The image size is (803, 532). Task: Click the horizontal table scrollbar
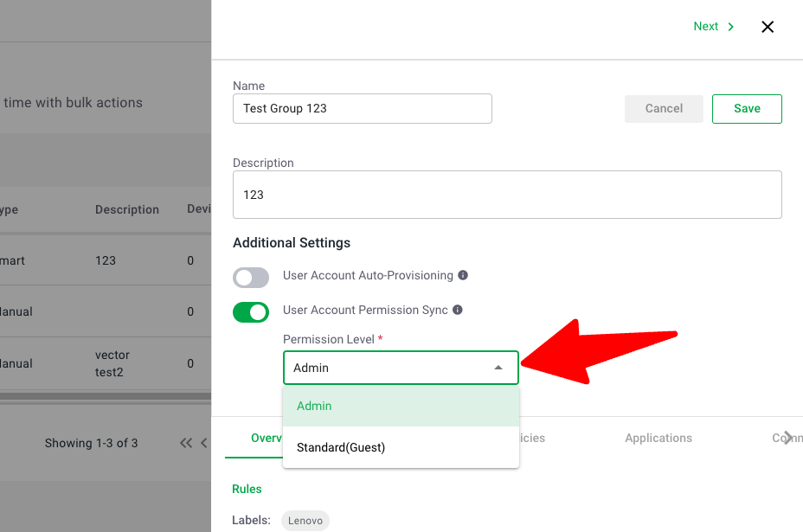click(x=104, y=397)
